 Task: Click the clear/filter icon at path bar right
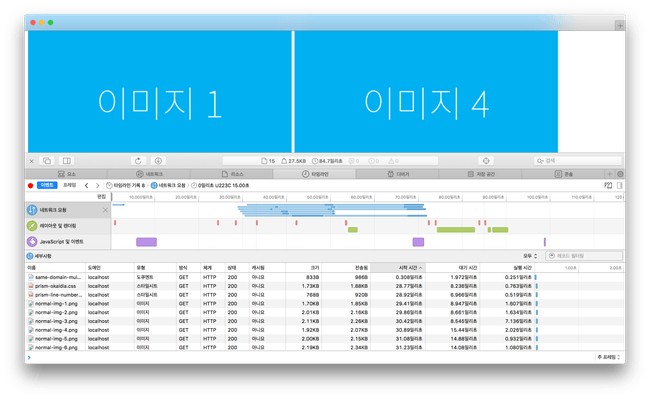tap(608, 186)
